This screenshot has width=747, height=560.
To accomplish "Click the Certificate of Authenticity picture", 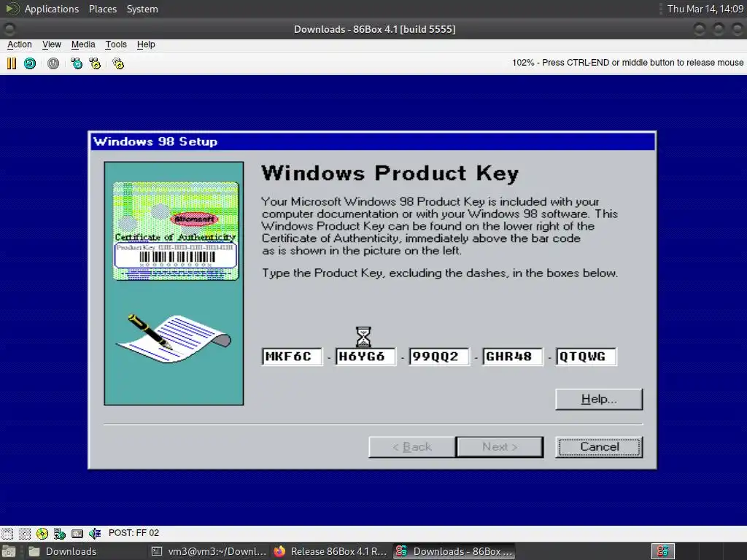I will (x=175, y=231).
